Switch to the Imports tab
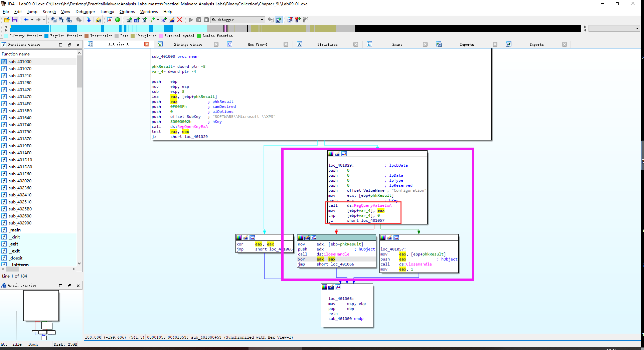Screen dimensions: 644x350 tap(467, 44)
